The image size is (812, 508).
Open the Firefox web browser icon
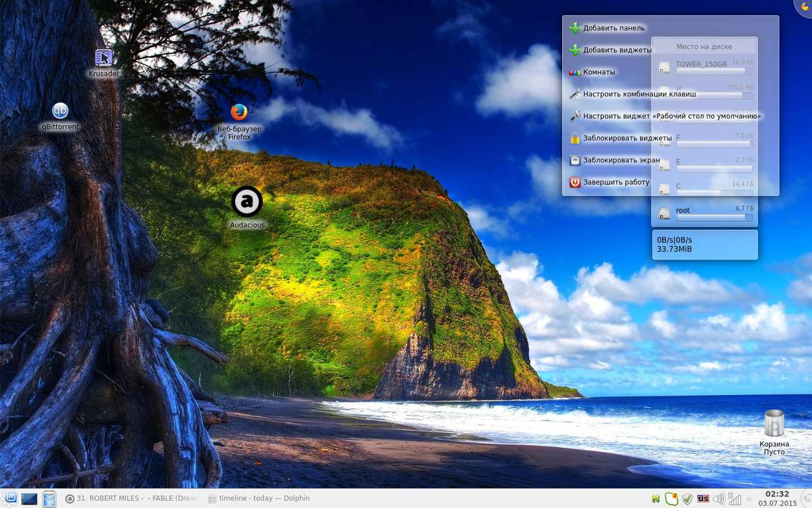click(239, 112)
